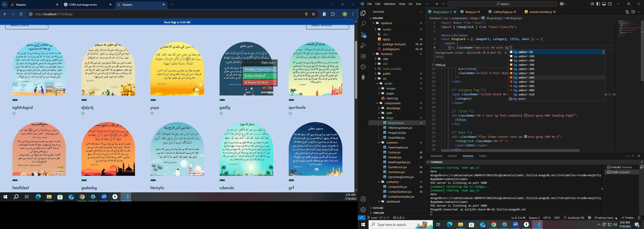Screen dimensions: 644x229
Task: Open File menu in VS Code
Action: click(x=369, y=4)
